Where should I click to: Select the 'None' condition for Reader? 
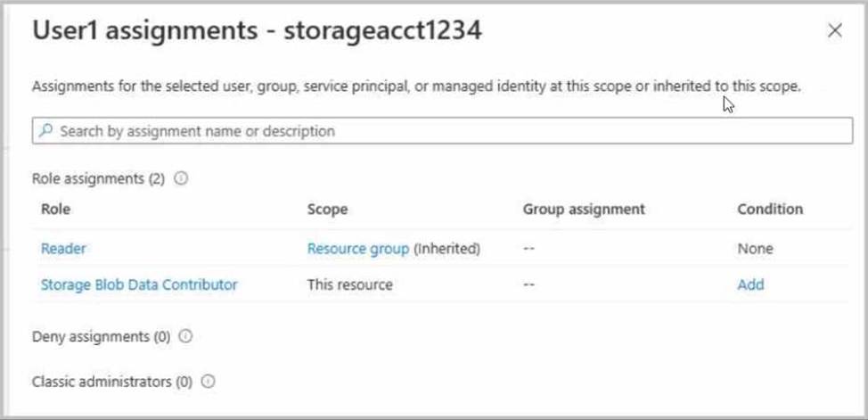pos(755,249)
